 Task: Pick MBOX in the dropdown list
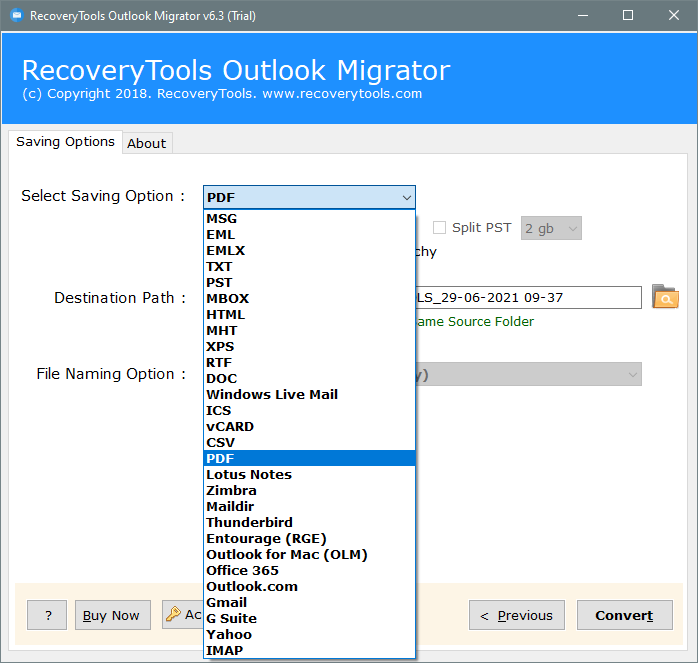309,299
